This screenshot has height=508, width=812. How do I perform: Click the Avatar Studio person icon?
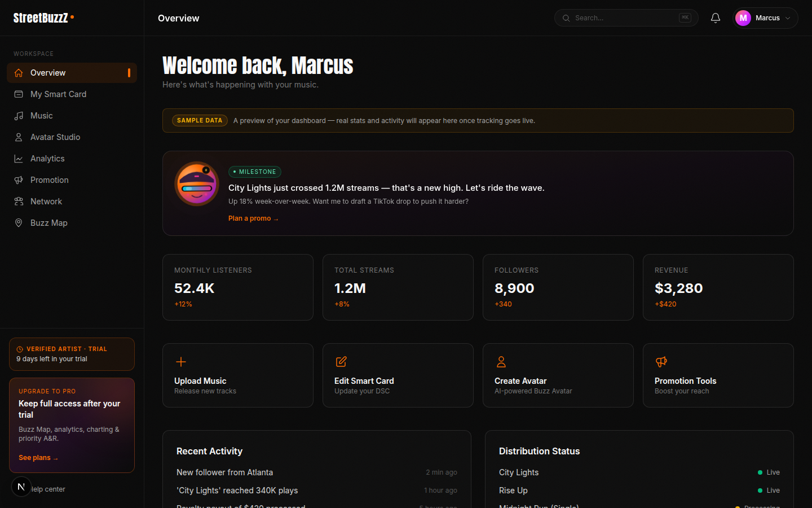coord(19,137)
